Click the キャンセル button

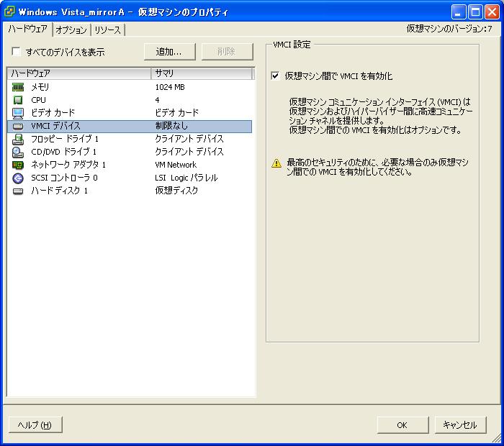pyautogui.click(x=460, y=425)
